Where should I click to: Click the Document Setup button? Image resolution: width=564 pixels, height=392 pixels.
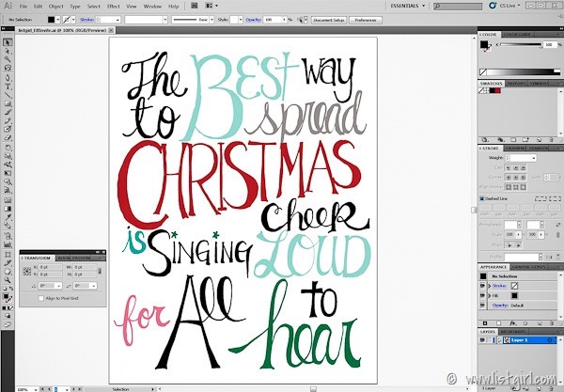(330, 19)
